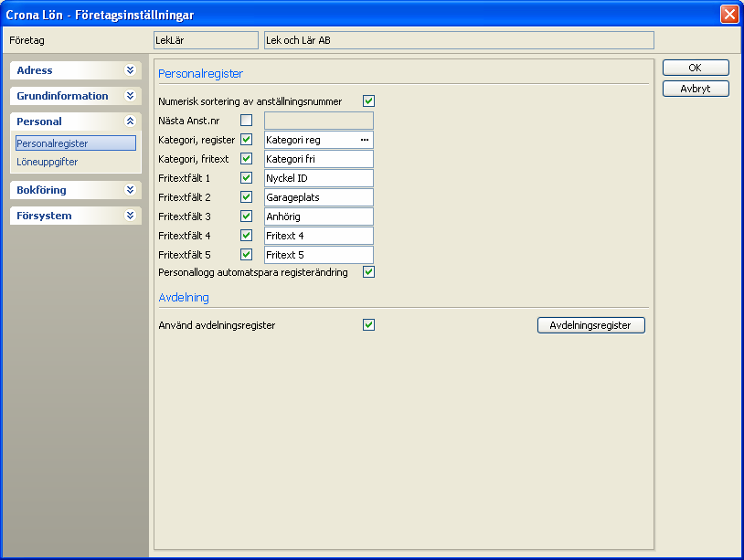Toggle the Fritextfält 2 checkbox
The height and width of the screenshot is (560, 744).
click(246, 196)
